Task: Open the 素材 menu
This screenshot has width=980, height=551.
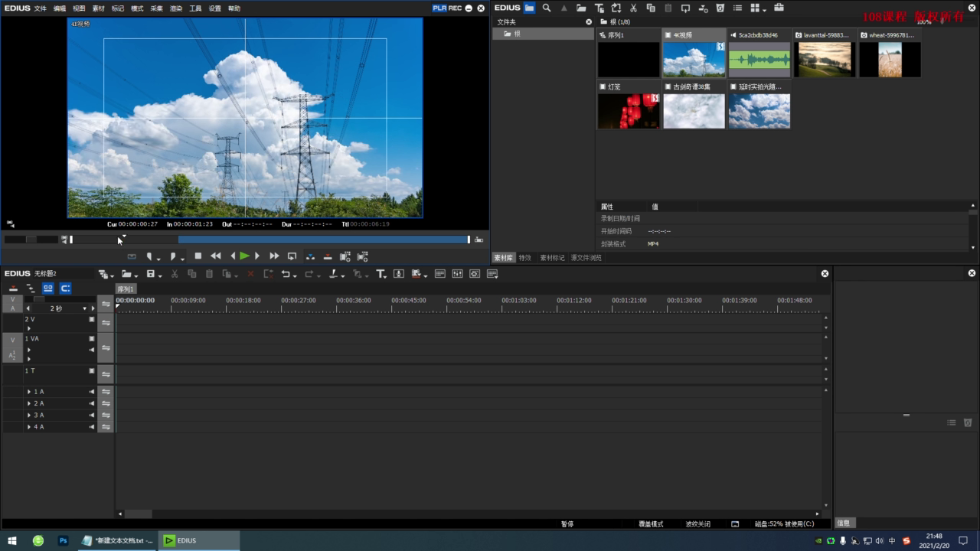Action: click(x=99, y=8)
